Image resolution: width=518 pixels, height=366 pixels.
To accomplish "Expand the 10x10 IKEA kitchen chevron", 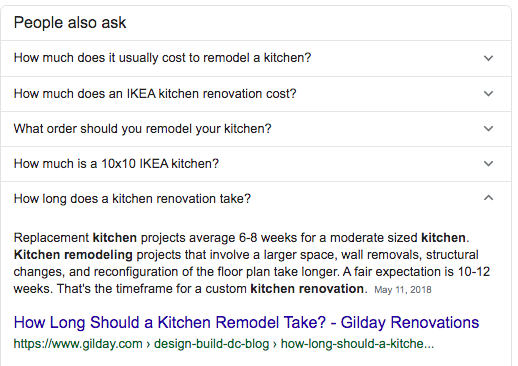I will [x=488, y=164].
